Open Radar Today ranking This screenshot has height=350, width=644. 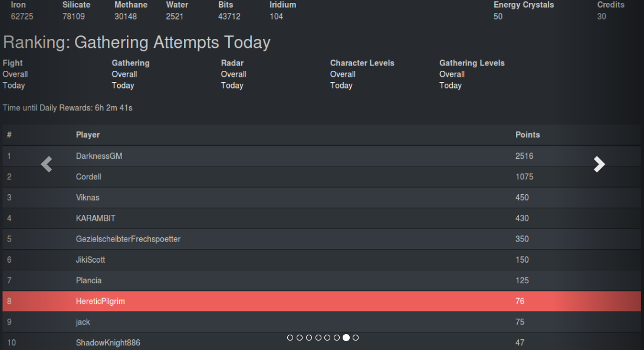pos(232,86)
